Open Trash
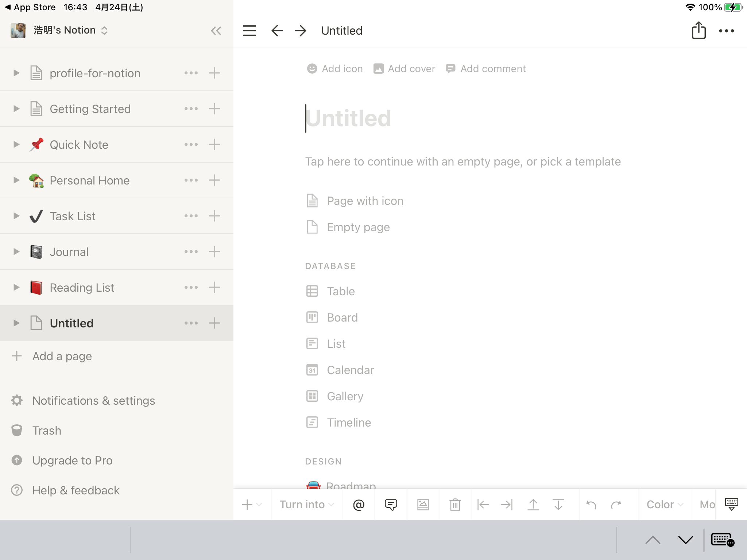This screenshot has height=560, width=747. [36, 430]
